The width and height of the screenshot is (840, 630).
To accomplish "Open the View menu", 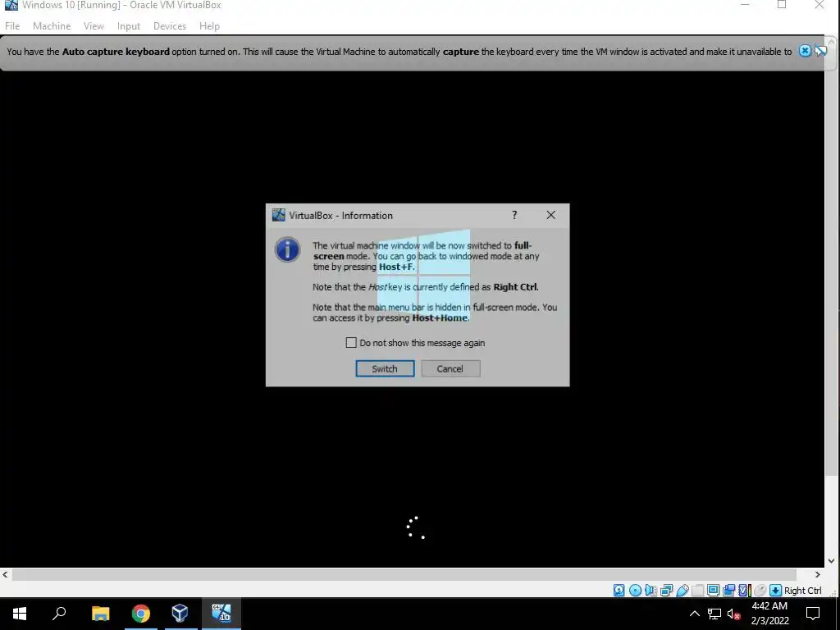I will [x=94, y=25].
